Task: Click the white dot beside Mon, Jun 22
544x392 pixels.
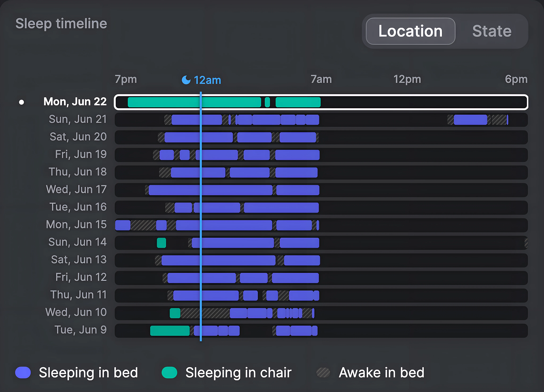Action: 21,102
